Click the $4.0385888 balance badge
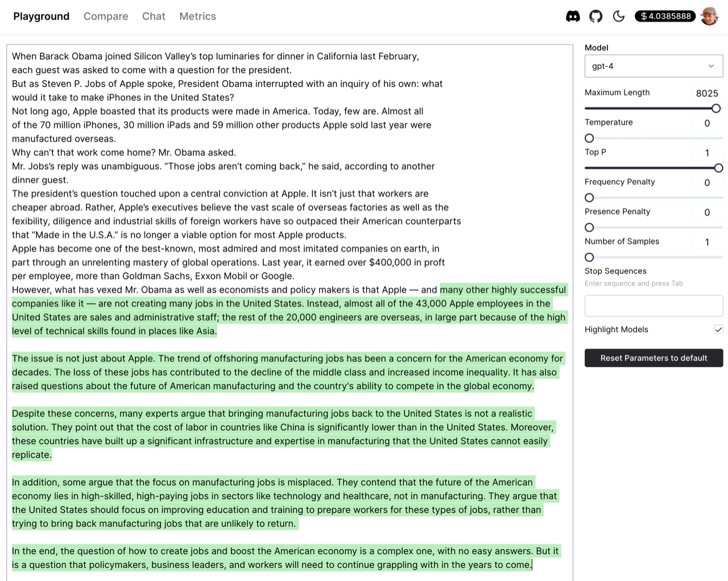This screenshot has height=581, width=728. (665, 17)
